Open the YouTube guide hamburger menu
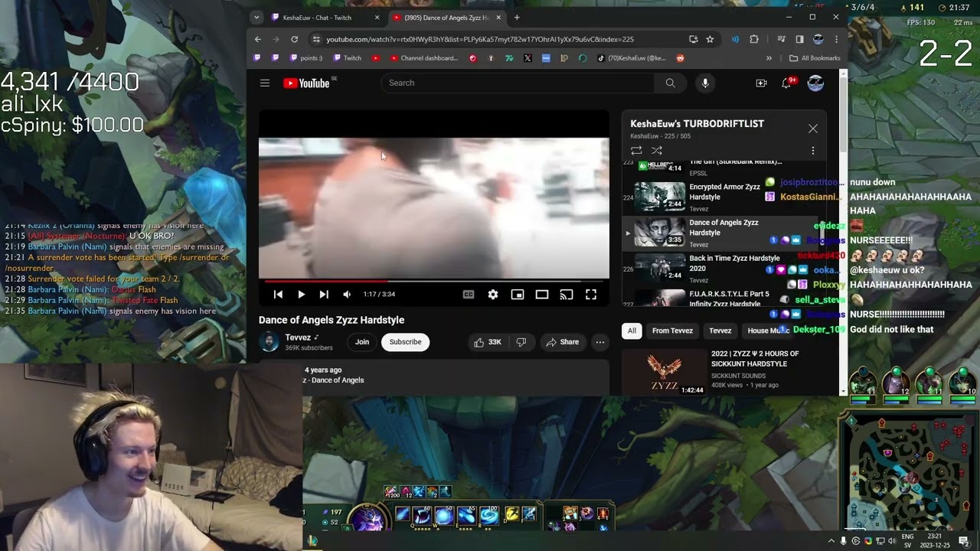 pyautogui.click(x=265, y=83)
